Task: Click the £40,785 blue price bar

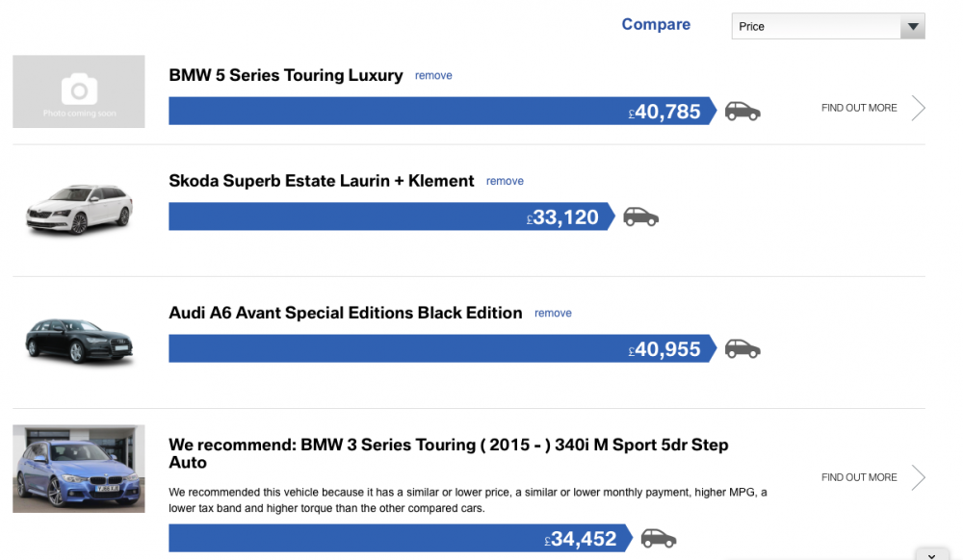Action: coord(443,111)
